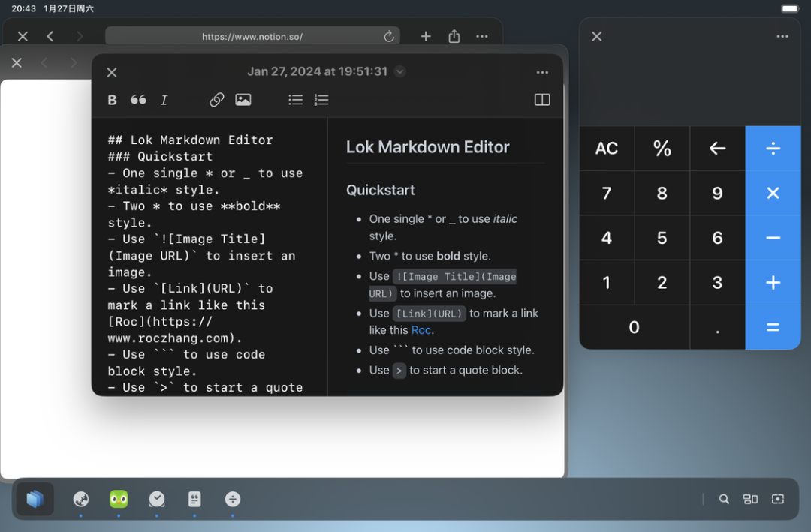The width and height of the screenshot is (811, 532).
Task: Tap digit 7 on the calculator
Action: click(607, 193)
